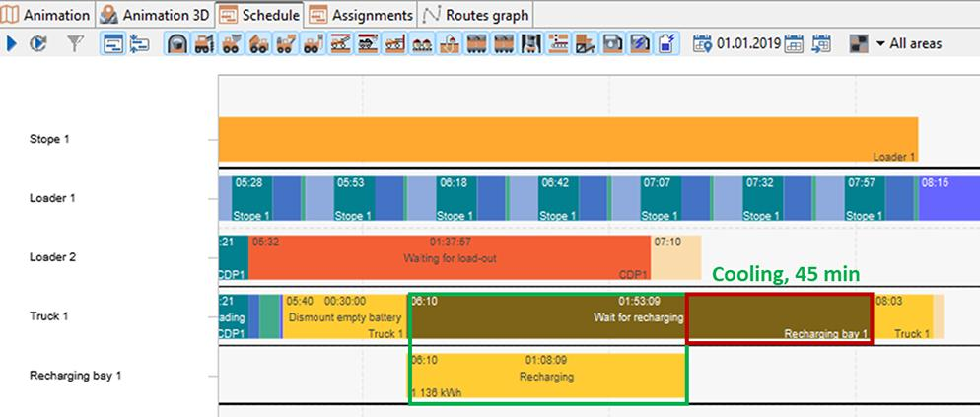Click the Loader 2 teal CDP1 block
The image size is (980, 417).
[x=233, y=257]
